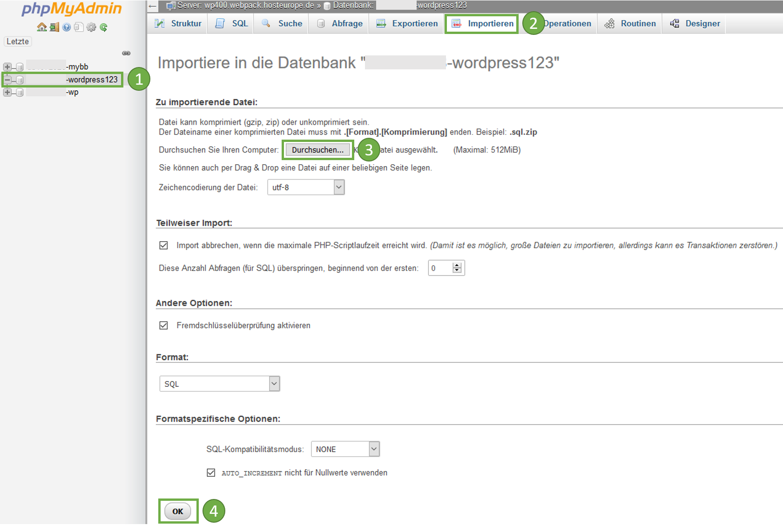Click the Zu importierende Datei heading
The image size is (783, 532).
click(207, 102)
